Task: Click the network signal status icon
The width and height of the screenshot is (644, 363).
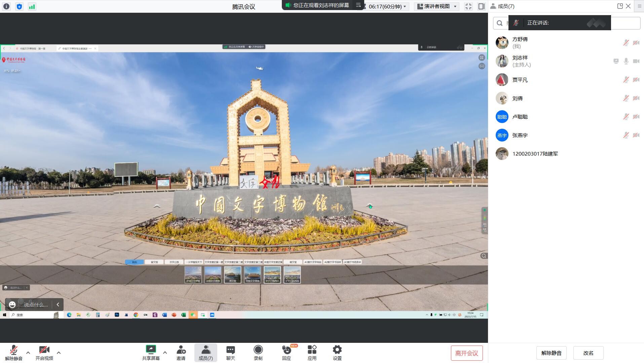Action: point(32,6)
